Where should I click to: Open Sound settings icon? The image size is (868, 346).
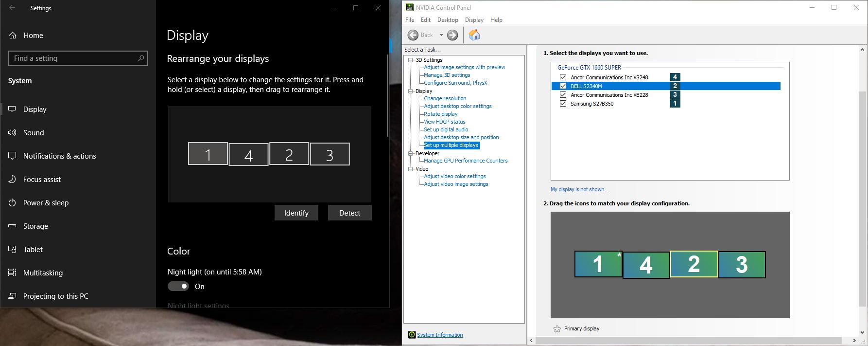13,132
